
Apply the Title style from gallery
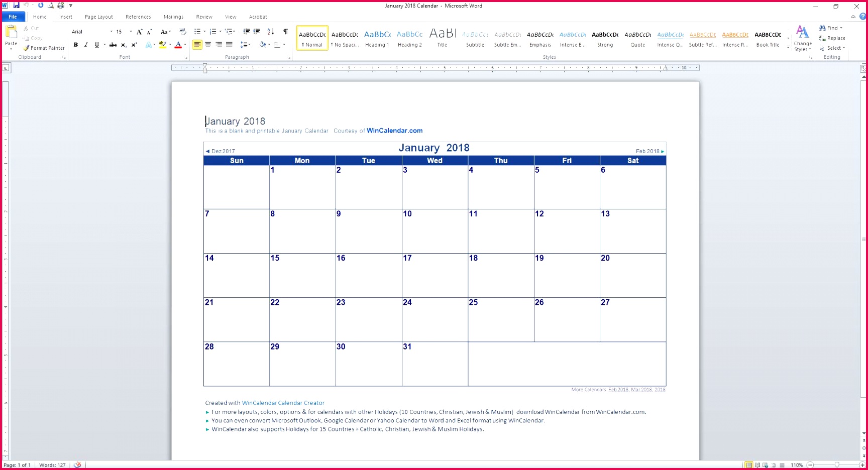(x=442, y=38)
